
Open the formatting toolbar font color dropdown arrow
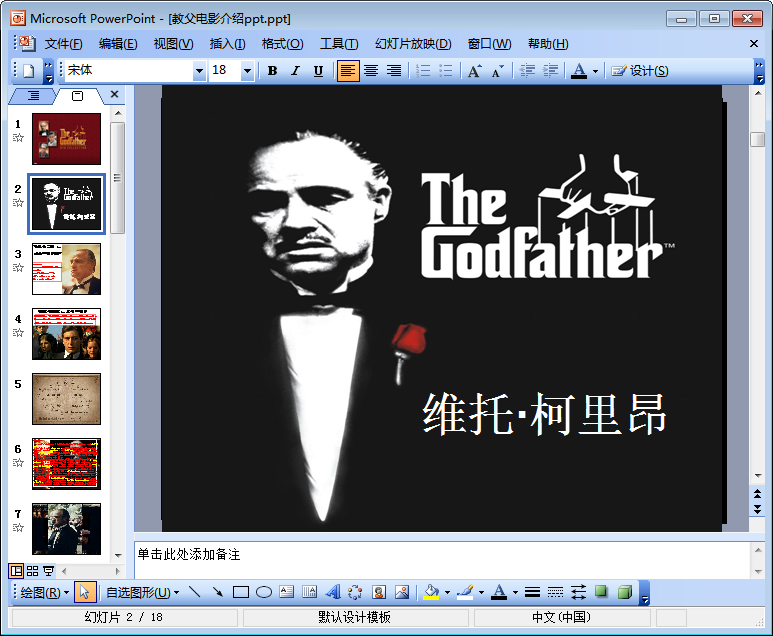(x=596, y=71)
